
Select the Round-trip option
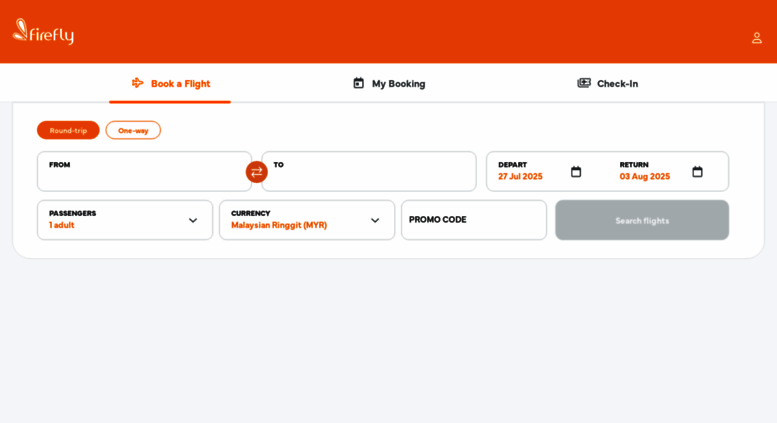pyautogui.click(x=68, y=130)
